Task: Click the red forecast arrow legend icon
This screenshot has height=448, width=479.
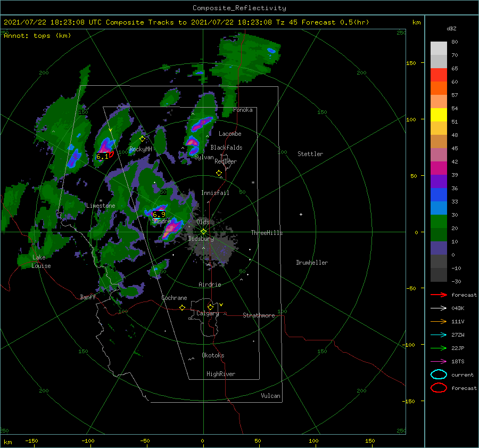Action: click(x=439, y=295)
